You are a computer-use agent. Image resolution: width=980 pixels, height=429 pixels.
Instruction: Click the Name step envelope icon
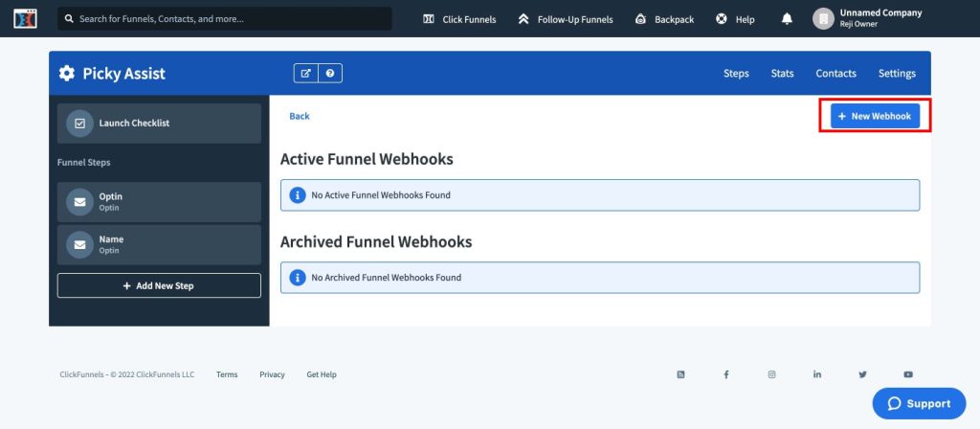tap(80, 244)
